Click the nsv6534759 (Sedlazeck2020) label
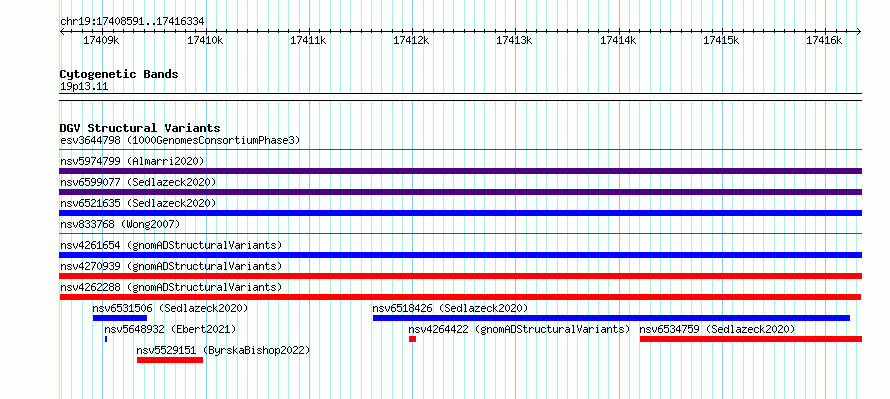This screenshot has height=399, width=890. click(x=717, y=329)
